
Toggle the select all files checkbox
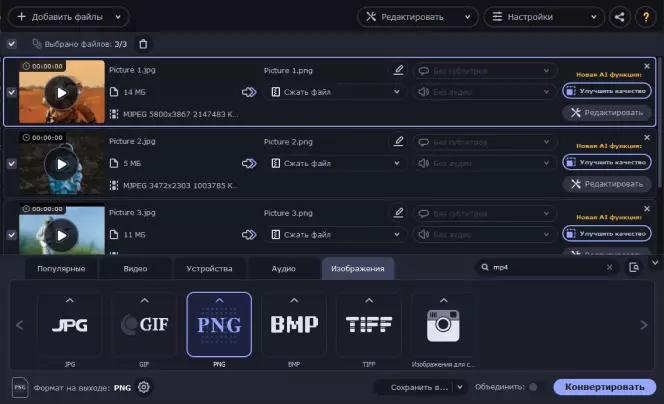tap(11, 44)
